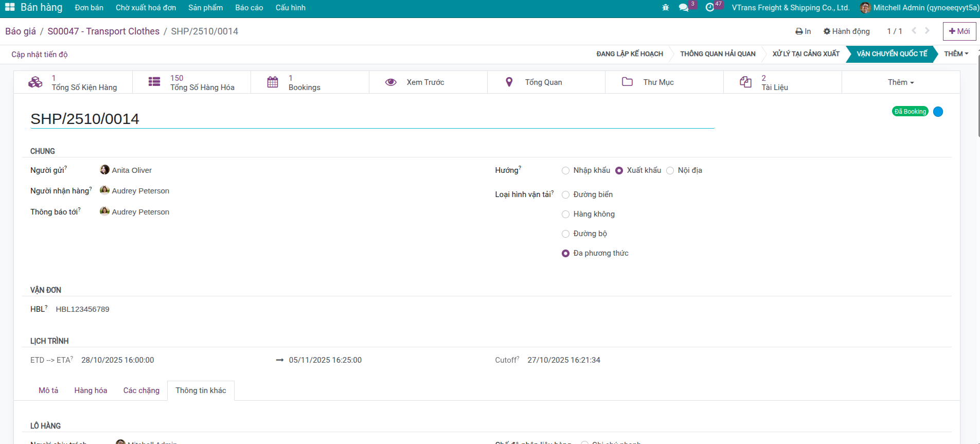Click the Cập nhật tiến độ button

click(x=40, y=55)
